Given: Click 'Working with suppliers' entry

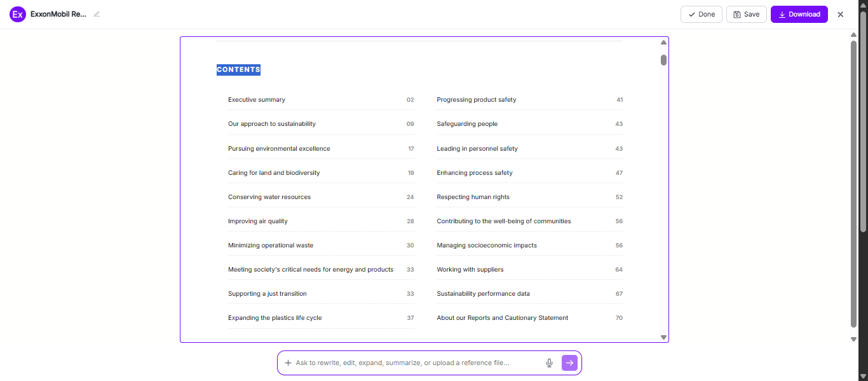Looking at the screenshot, I should [x=470, y=270].
